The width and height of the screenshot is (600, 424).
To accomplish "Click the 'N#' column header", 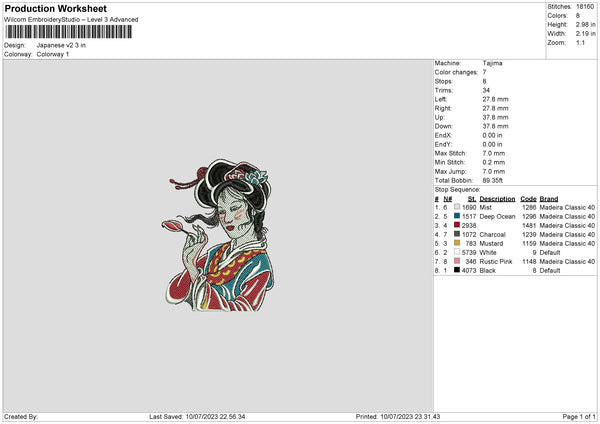I will click(448, 199).
